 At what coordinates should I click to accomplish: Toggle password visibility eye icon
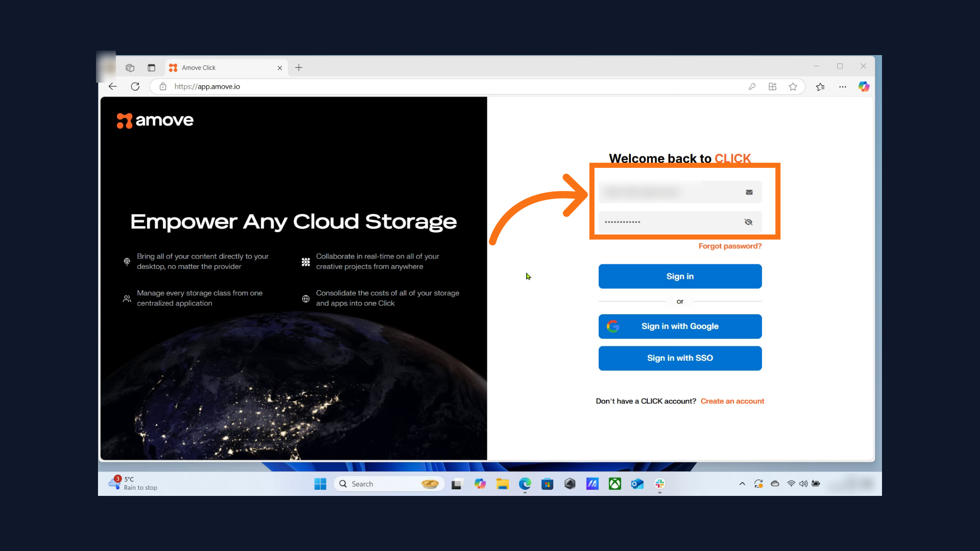748,222
